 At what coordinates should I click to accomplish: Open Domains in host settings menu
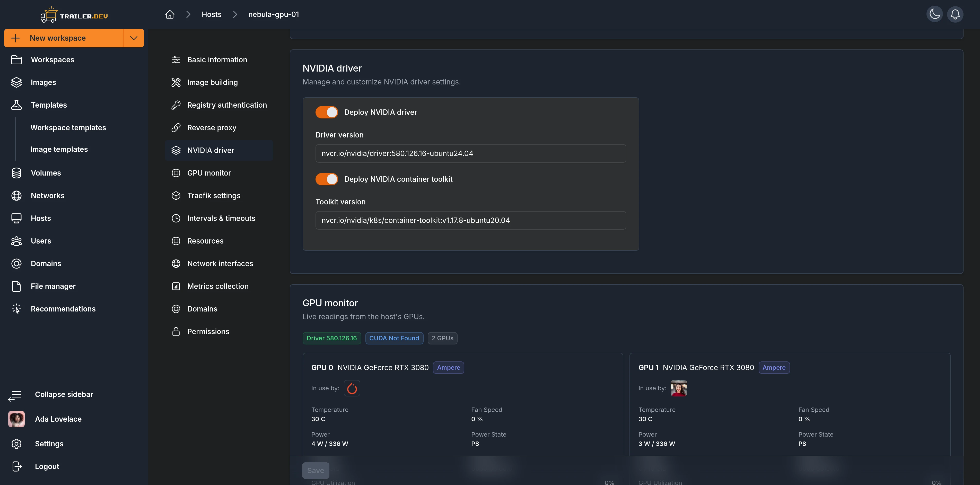pyautogui.click(x=219, y=309)
